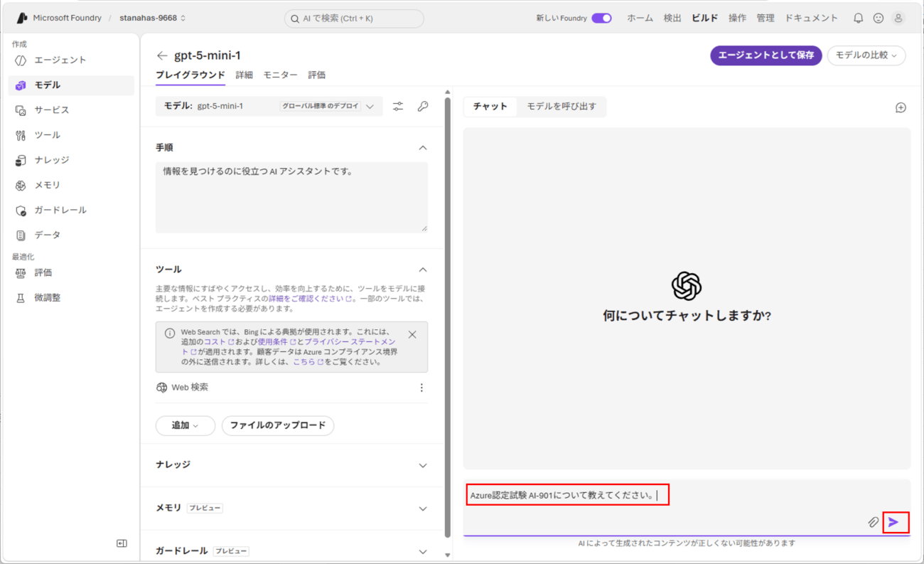
Task: Open ドキュメント in top navigation
Action: (812, 18)
